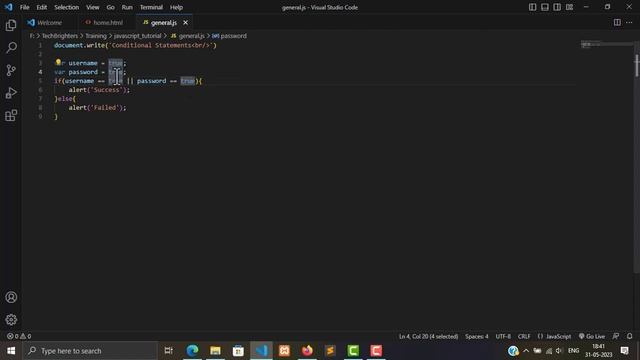Click document.write line of code
Viewport: 640px width, 360px height.
coord(135,45)
